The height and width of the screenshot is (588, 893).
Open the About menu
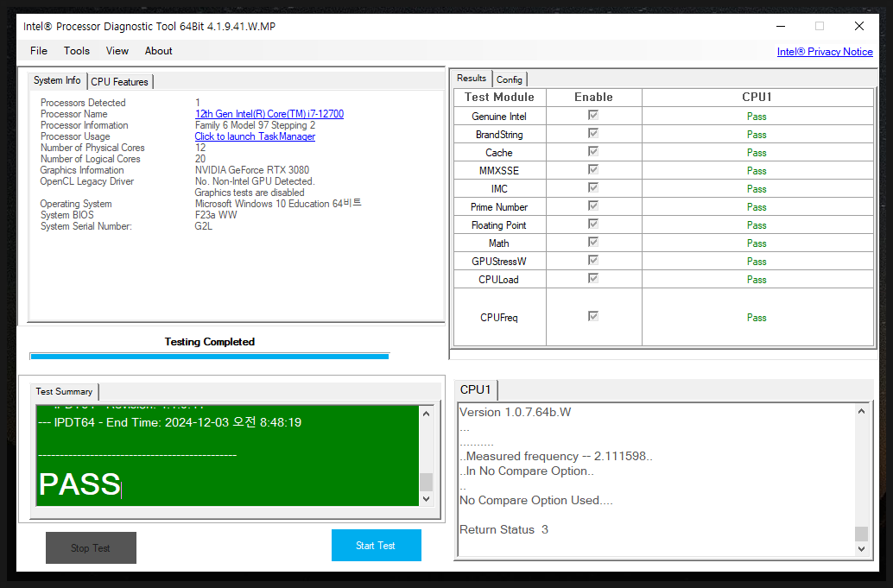(158, 51)
